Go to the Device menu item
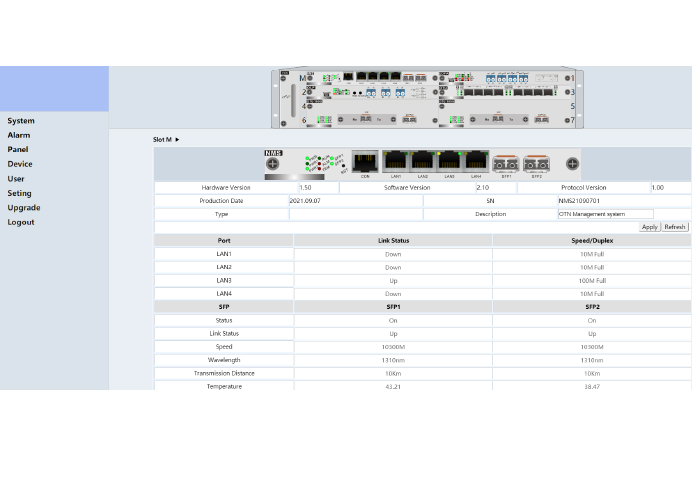Screen dimensions: 700x500 tap(20, 164)
